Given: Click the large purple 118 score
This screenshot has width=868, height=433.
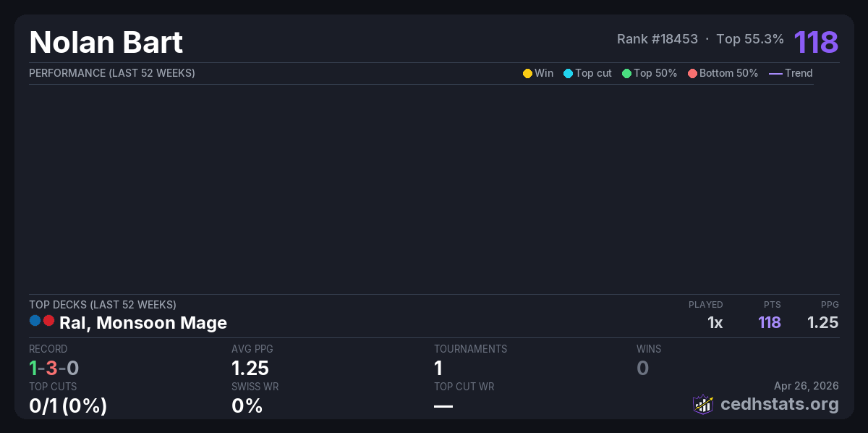Looking at the screenshot, I should [816, 42].
